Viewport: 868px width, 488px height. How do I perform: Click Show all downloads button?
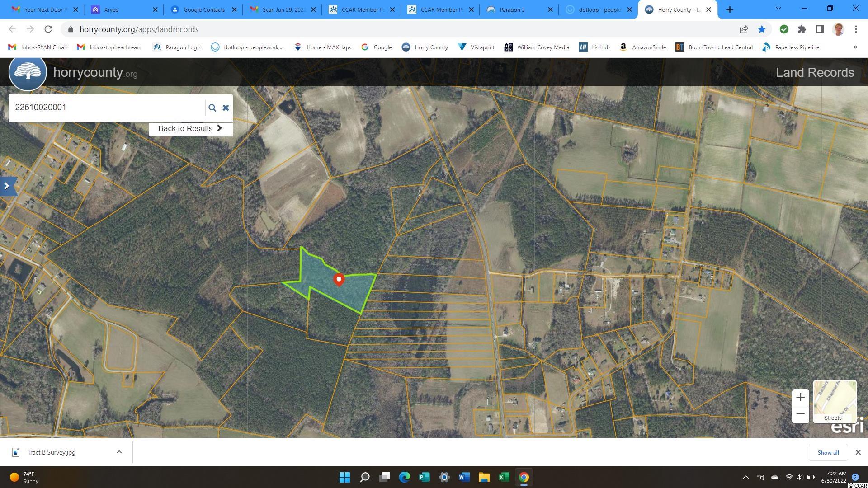[828, 452]
